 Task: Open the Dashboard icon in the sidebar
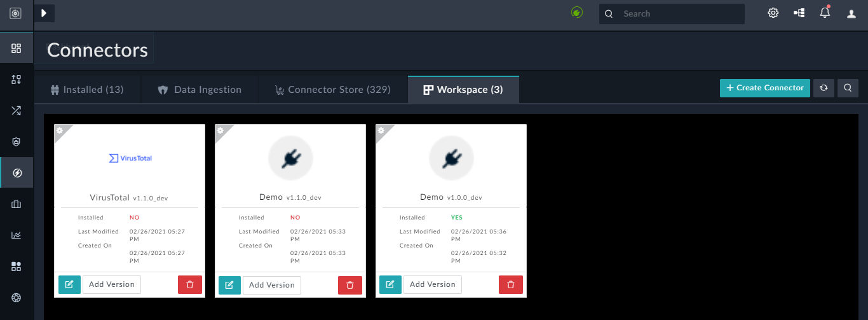coord(17,48)
